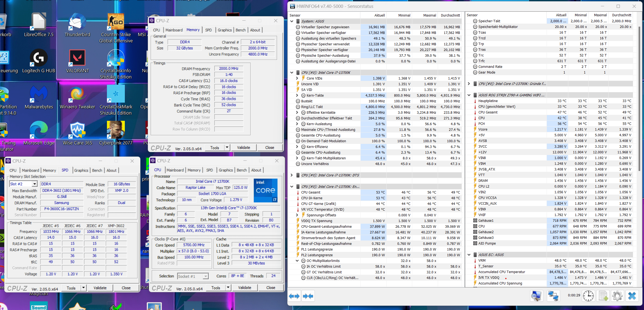This screenshot has width=644, height=310.
Task: Click the DRAM Frequency 2000.0 MHz value
Action: 229,69
